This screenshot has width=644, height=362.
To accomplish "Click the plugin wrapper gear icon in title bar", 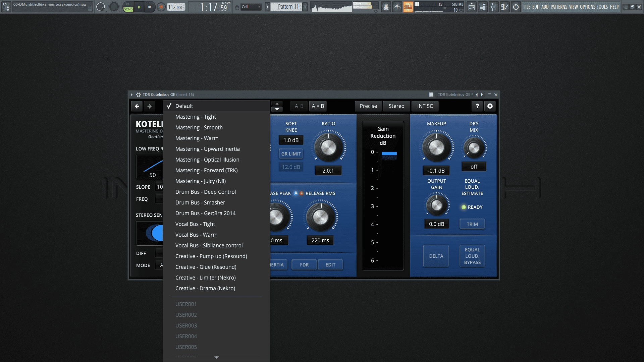I will coord(138,95).
